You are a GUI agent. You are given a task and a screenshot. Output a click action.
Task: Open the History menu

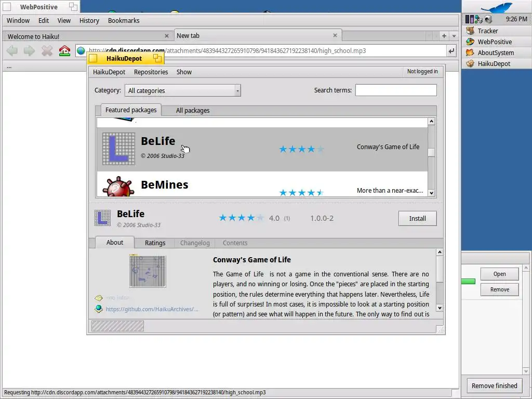(x=89, y=20)
